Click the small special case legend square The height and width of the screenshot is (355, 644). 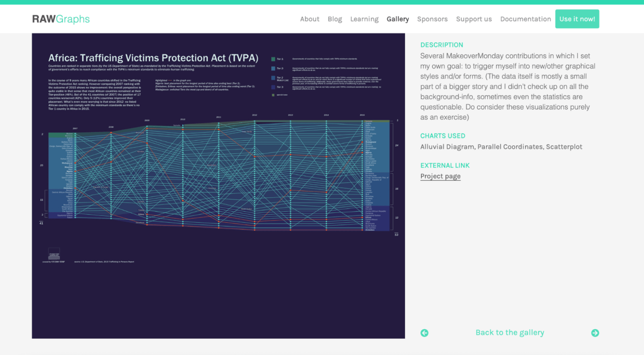click(x=273, y=95)
